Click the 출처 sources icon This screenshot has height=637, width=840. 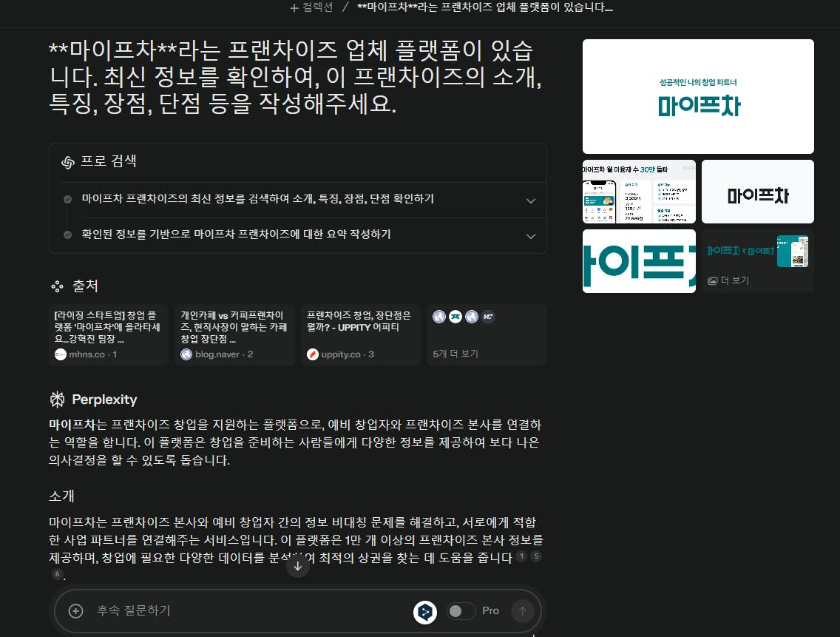[x=58, y=286]
